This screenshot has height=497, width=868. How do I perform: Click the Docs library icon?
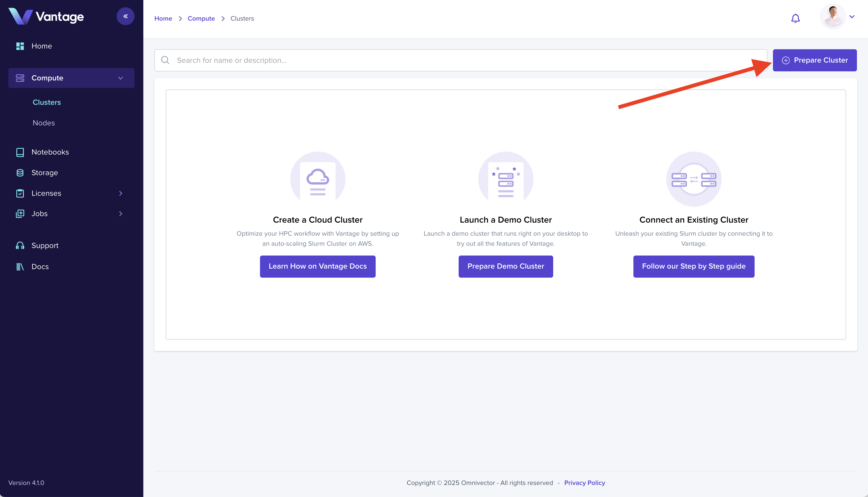tap(20, 267)
